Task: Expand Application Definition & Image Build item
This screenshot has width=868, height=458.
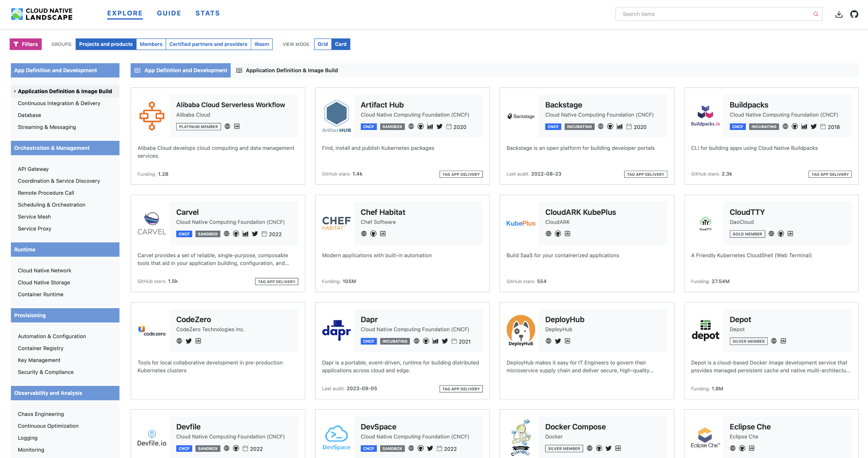Action: click(65, 91)
